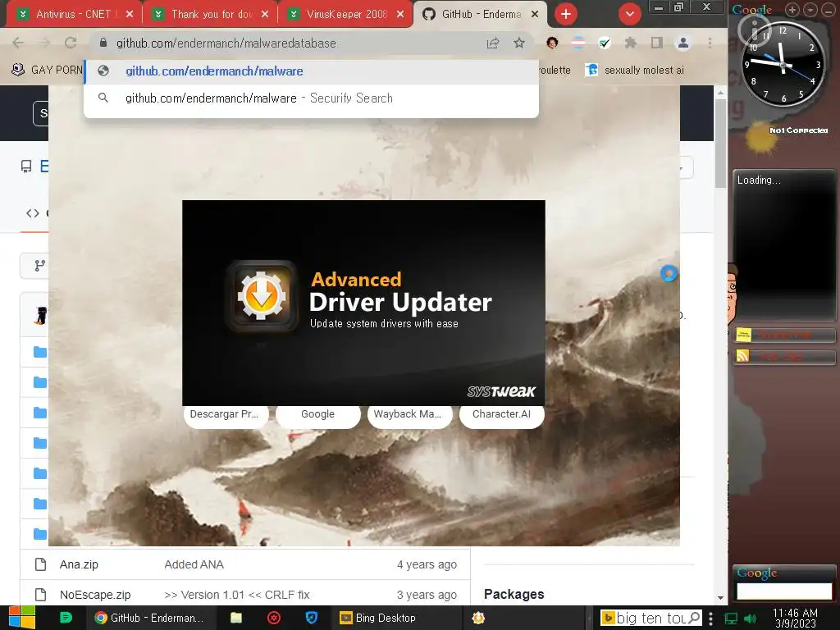Click the browser forward arrow
The height and width of the screenshot is (630, 840).
pos(44,43)
